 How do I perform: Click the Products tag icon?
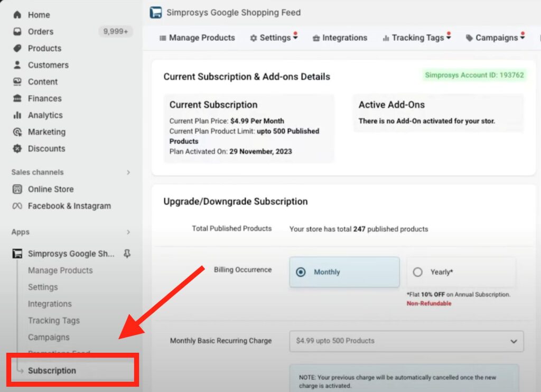(17, 48)
